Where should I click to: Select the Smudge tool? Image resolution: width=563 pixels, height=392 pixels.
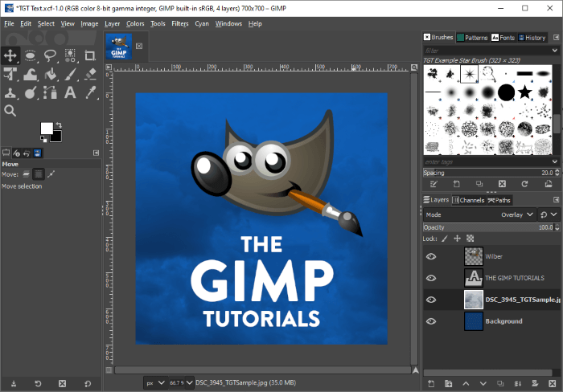[x=31, y=93]
